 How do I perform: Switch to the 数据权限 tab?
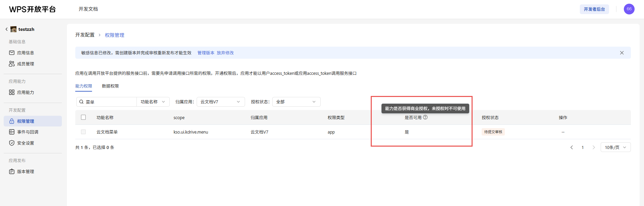(x=110, y=86)
